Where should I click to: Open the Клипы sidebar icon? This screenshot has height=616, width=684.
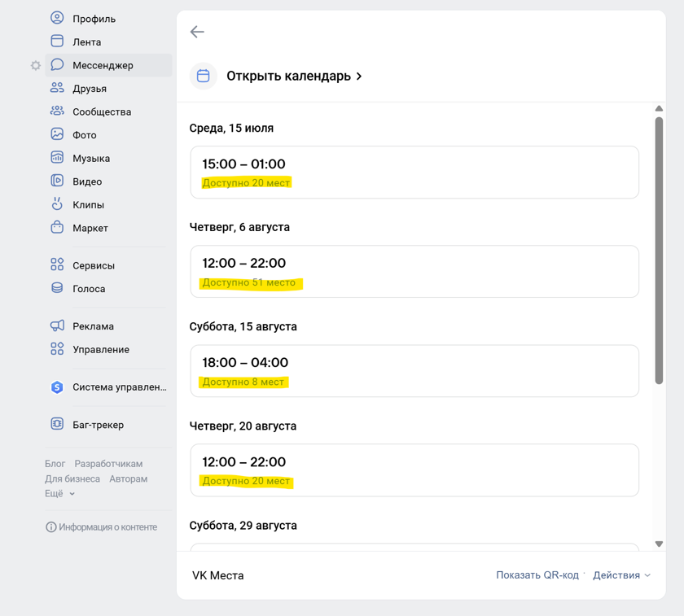pyautogui.click(x=57, y=203)
